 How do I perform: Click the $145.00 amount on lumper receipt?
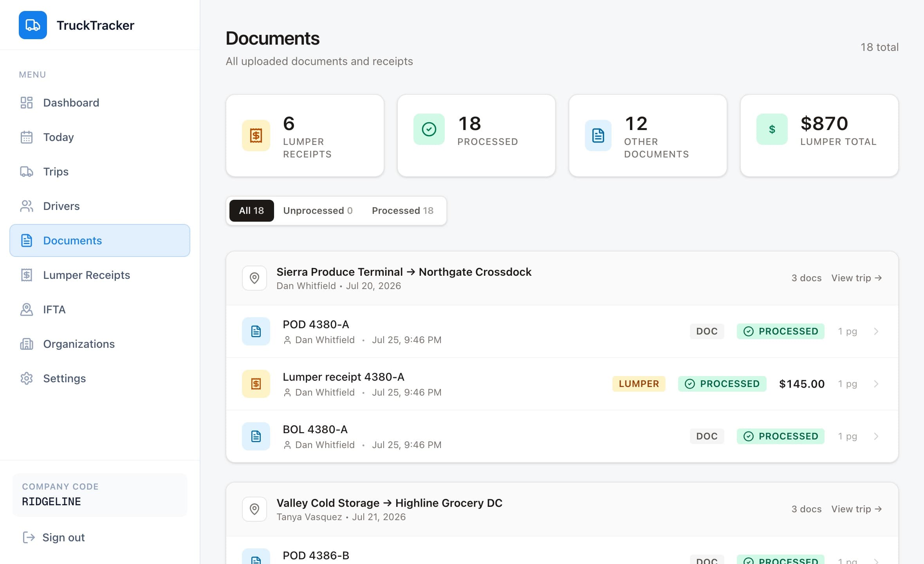pos(802,384)
